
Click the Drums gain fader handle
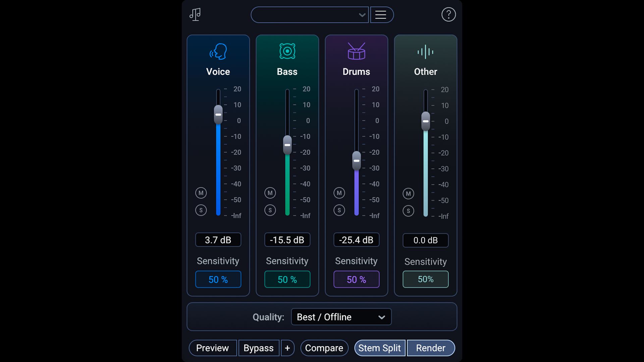[357, 161]
